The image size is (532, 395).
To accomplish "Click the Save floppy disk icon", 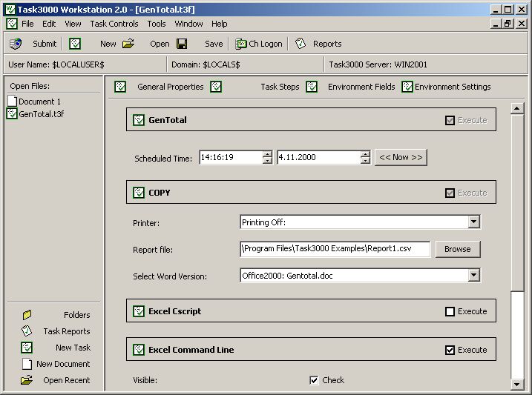I will [x=182, y=44].
